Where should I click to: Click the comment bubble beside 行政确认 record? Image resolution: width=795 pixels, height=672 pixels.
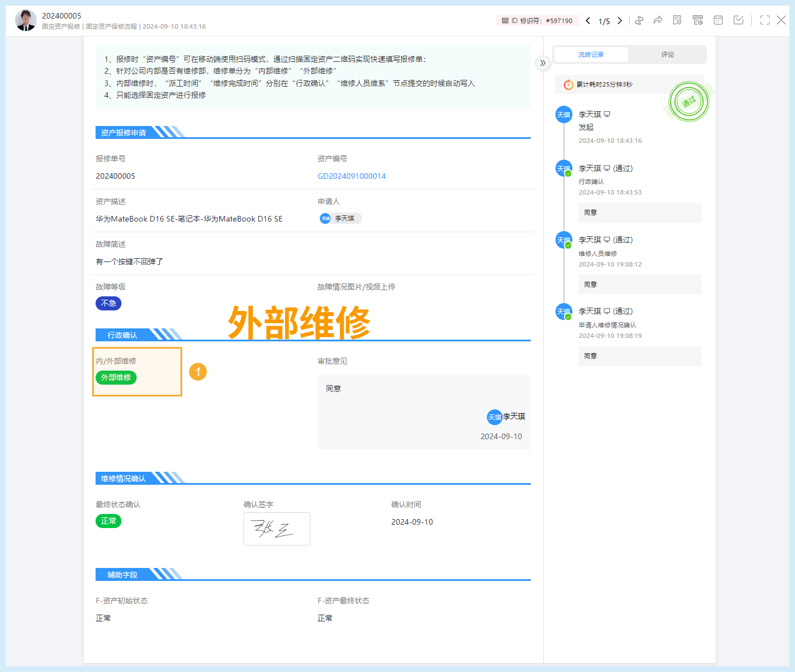[x=607, y=168]
